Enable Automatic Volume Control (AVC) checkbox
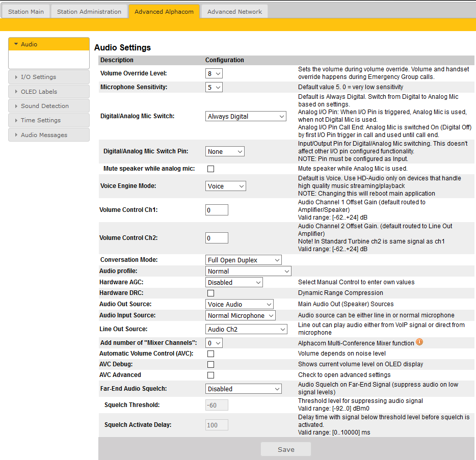476x460 pixels. [x=210, y=354]
